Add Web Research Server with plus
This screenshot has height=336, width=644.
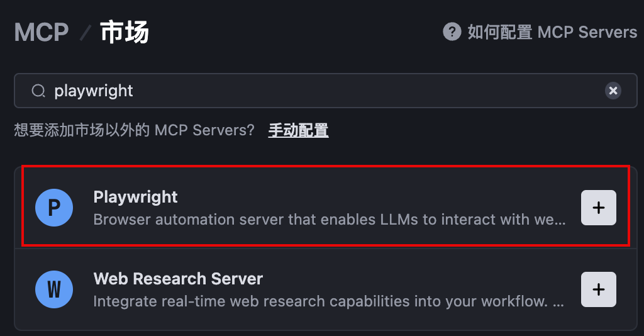[x=598, y=289]
